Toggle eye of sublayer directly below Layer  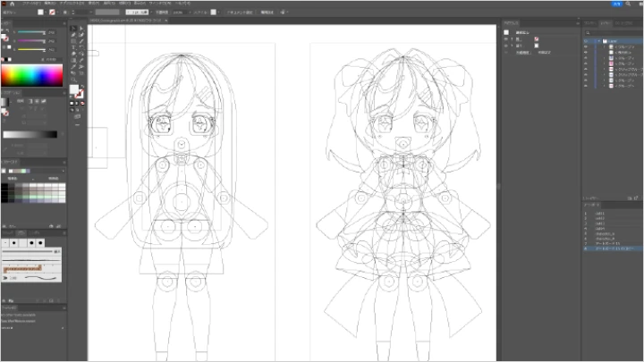586,46
